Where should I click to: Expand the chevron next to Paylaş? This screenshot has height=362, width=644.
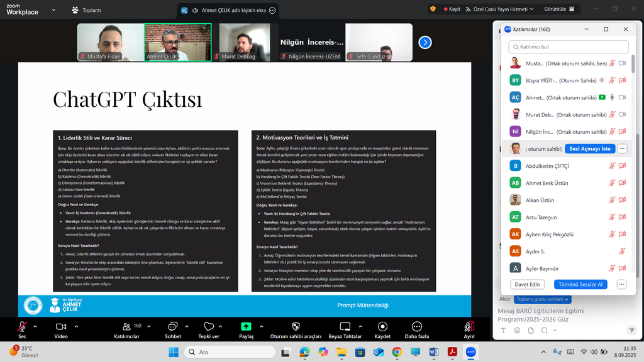pos(262,327)
